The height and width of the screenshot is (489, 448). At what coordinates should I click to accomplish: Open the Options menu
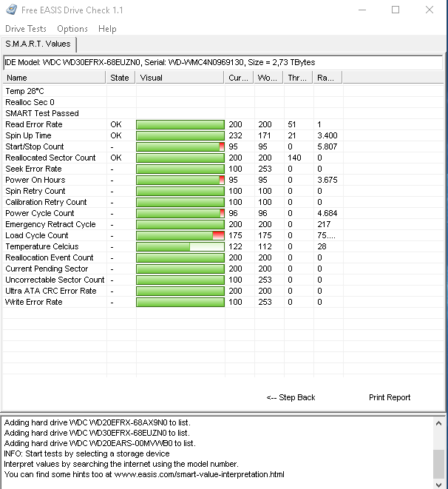(72, 29)
